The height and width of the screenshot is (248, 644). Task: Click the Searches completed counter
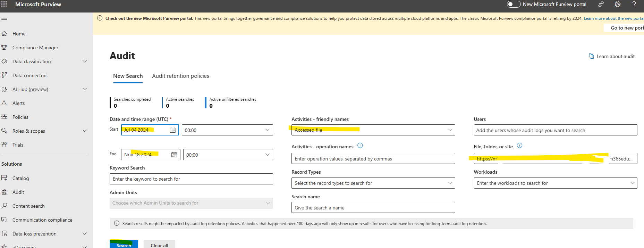(130, 102)
